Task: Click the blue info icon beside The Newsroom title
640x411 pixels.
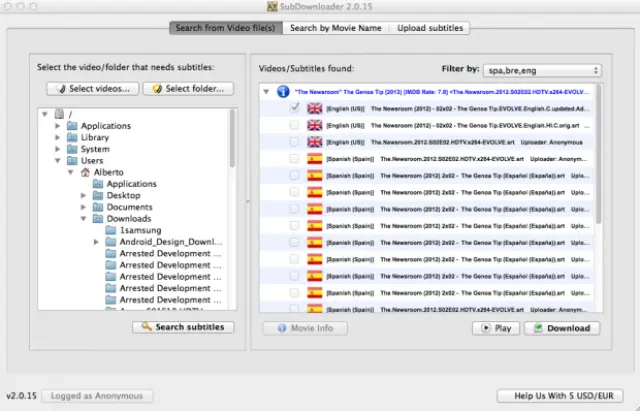Action: click(283, 91)
